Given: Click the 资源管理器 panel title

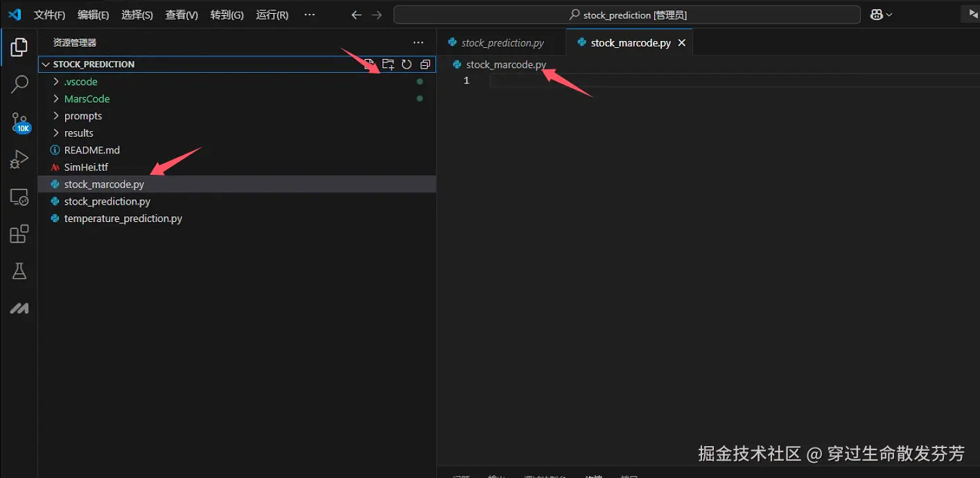Looking at the screenshot, I should pos(75,42).
